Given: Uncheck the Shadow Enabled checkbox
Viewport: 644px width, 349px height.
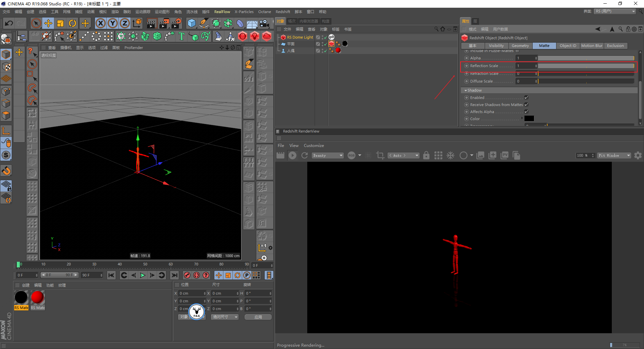Looking at the screenshot, I should (526, 98).
